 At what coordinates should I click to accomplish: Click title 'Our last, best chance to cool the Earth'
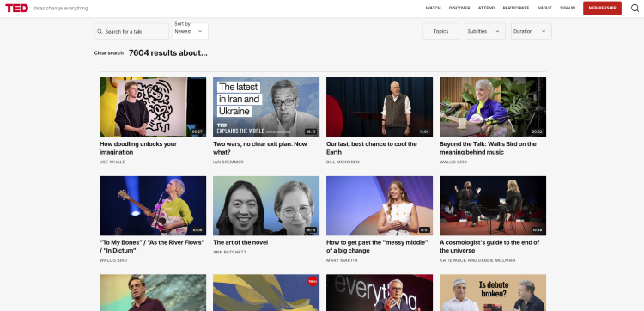[372, 148]
